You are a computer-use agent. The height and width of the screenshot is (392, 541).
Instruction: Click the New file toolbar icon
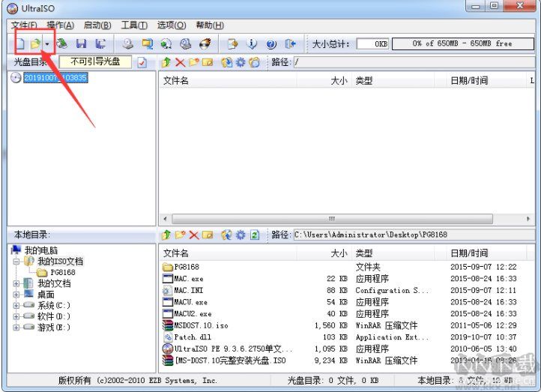click(20, 44)
